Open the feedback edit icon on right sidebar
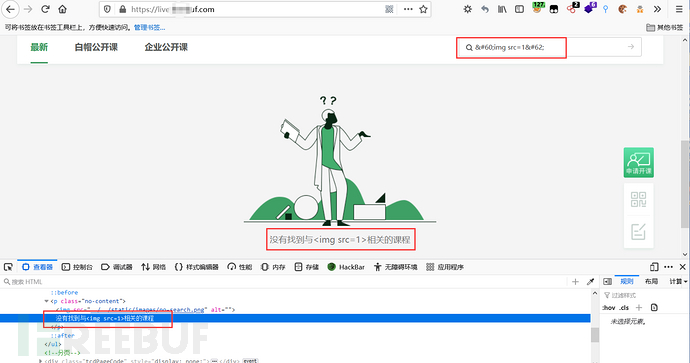 [x=639, y=231]
